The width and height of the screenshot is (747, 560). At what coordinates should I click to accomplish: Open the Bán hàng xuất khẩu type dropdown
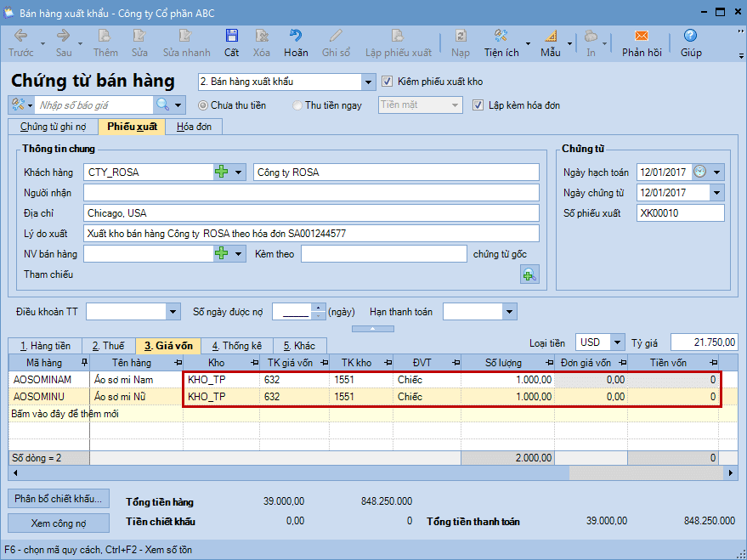[x=368, y=82]
